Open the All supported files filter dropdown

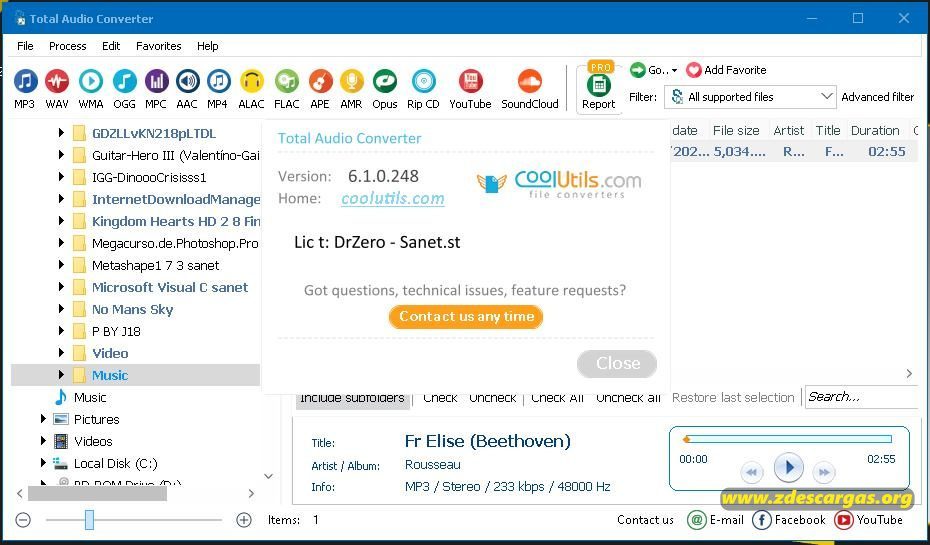[750, 97]
